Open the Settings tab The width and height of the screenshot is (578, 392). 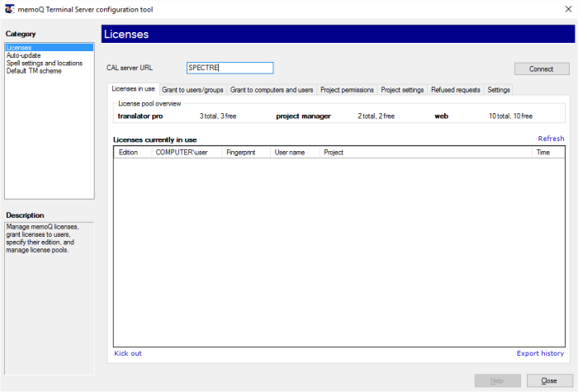coord(499,89)
